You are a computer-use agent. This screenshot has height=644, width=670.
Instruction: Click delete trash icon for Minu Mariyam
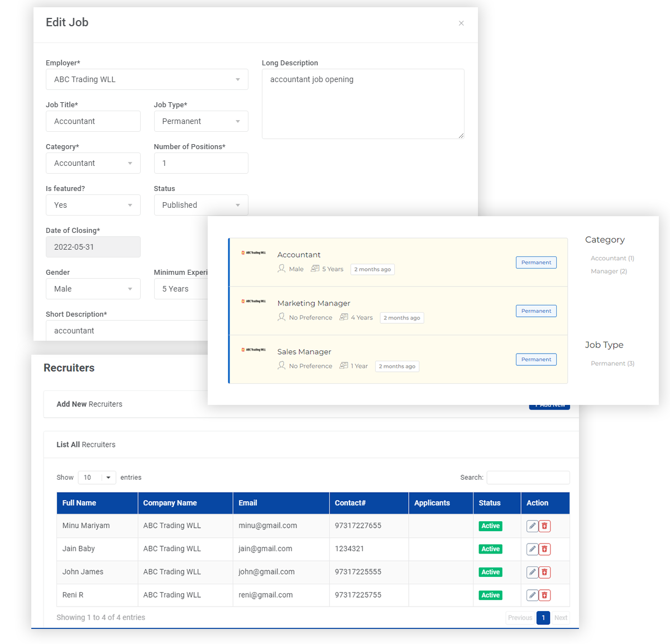point(545,526)
